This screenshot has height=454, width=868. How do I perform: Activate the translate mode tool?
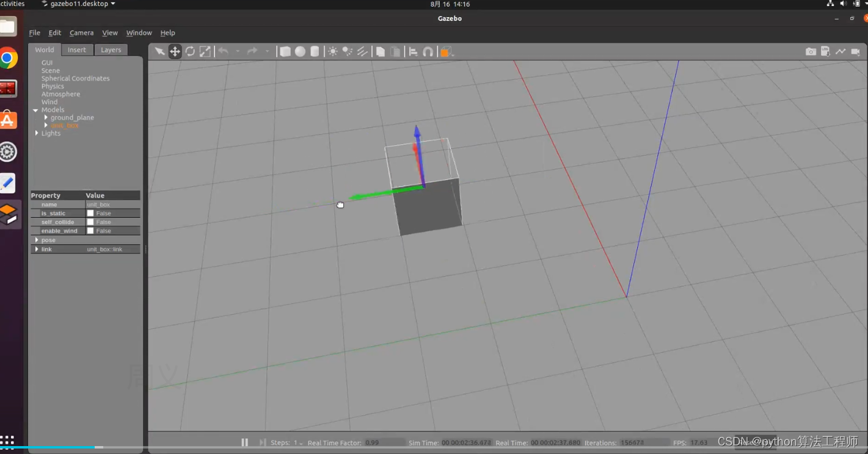[x=175, y=52]
